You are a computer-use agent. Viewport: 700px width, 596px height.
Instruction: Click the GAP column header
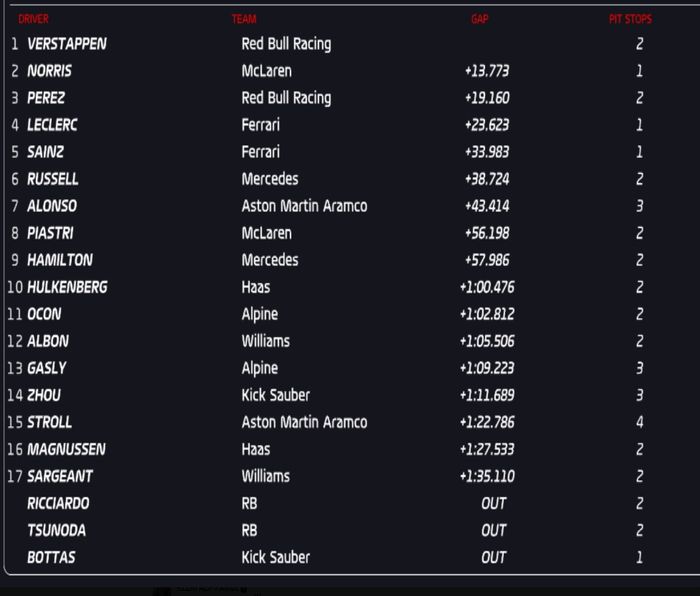click(480, 19)
